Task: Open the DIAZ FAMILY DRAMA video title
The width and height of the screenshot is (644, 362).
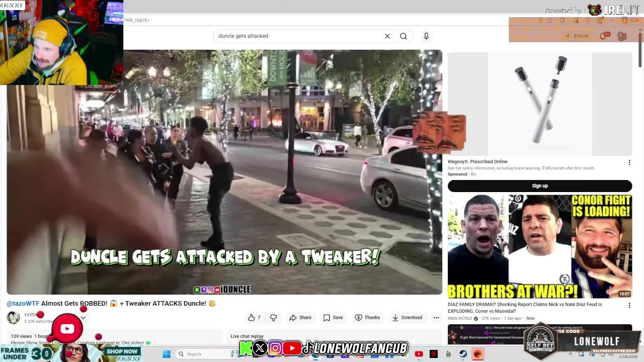Action: [x=525, y=308]
